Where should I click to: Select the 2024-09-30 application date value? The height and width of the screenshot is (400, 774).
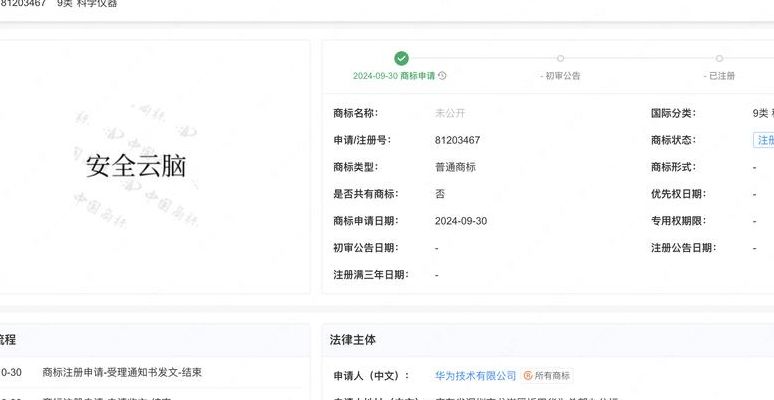(x=461, y=221)
